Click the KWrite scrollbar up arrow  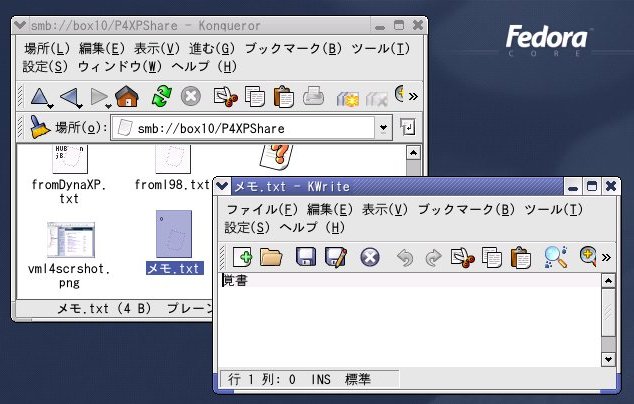click(609, 281)
